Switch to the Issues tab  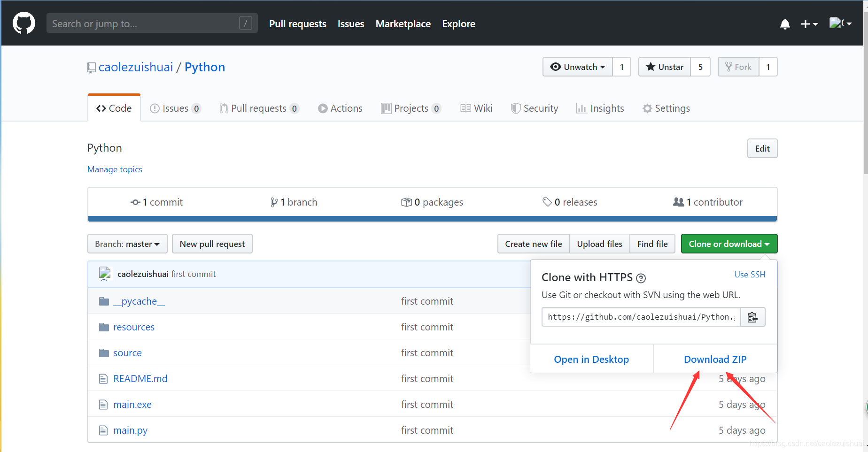tap(175, 108)
